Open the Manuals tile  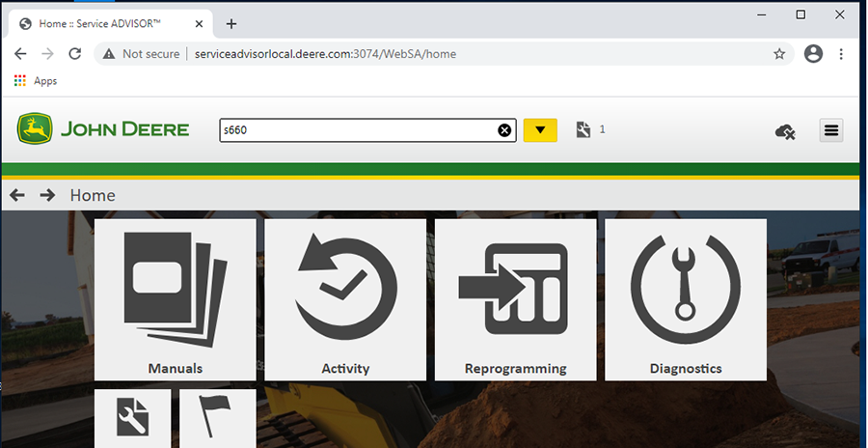175,299
